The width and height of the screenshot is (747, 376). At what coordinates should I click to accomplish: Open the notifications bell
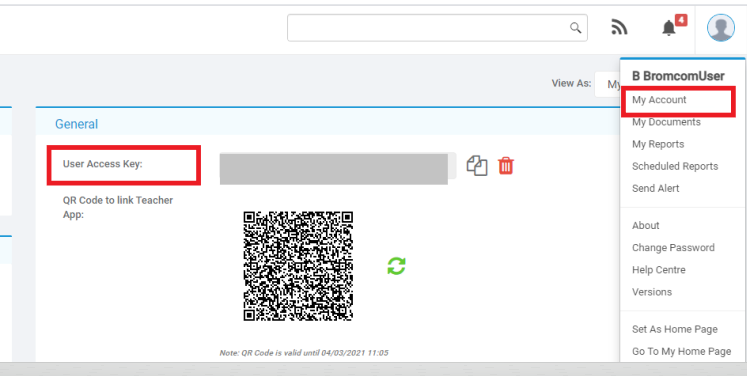pyautogui.click(x=669, y=28)
